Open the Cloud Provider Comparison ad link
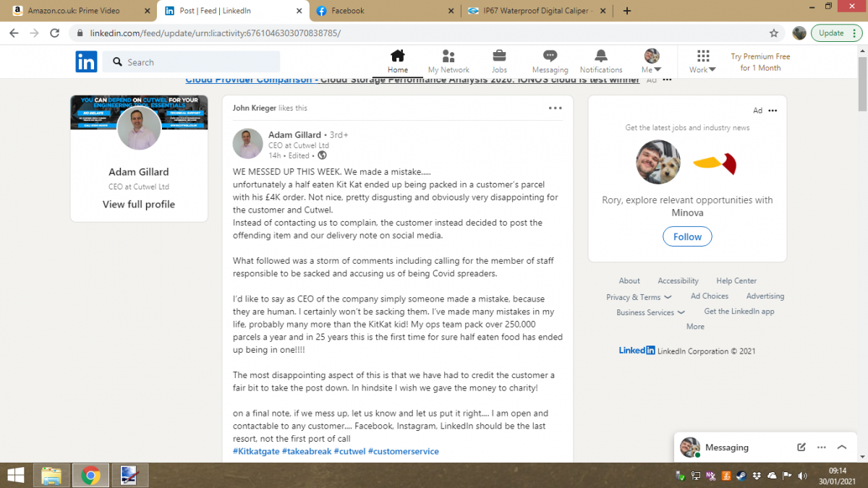Image resolution: width=868 pixels, height=488 pixels. pyautogui.click(x=413, y=80)
